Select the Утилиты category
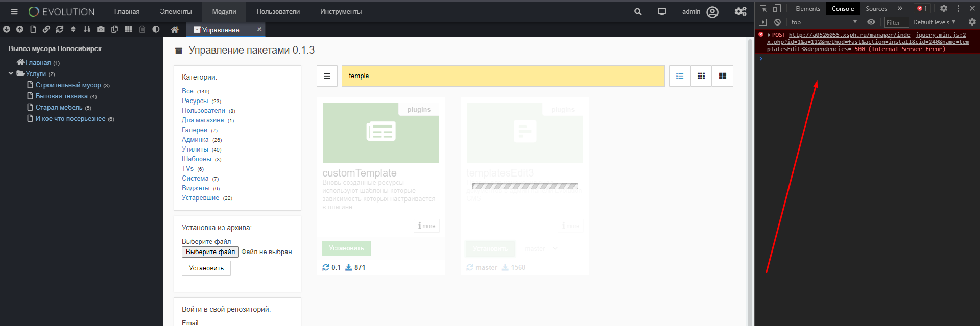Screen dimensions: 980x326 tap(195, 149)
